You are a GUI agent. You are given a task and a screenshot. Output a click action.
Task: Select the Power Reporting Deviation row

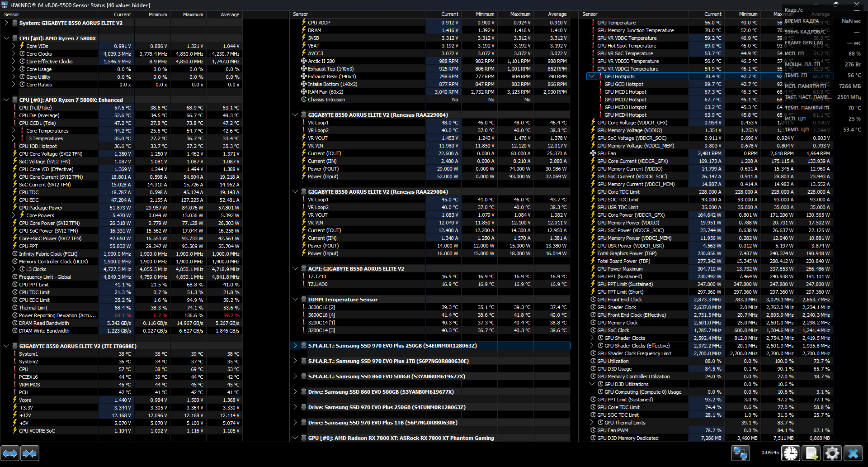coord(122,315)
